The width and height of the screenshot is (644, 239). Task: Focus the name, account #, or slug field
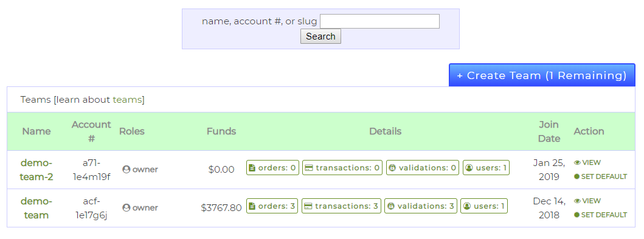[379, 21]
